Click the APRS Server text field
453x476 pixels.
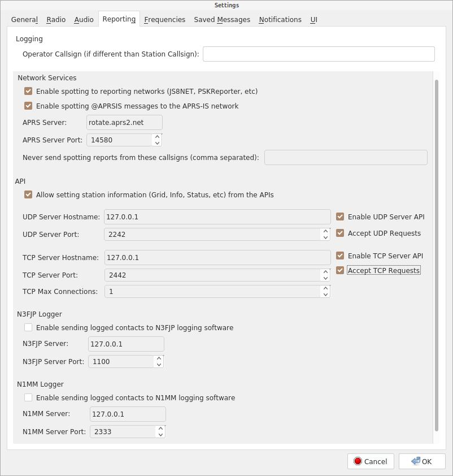pos(124,122)
